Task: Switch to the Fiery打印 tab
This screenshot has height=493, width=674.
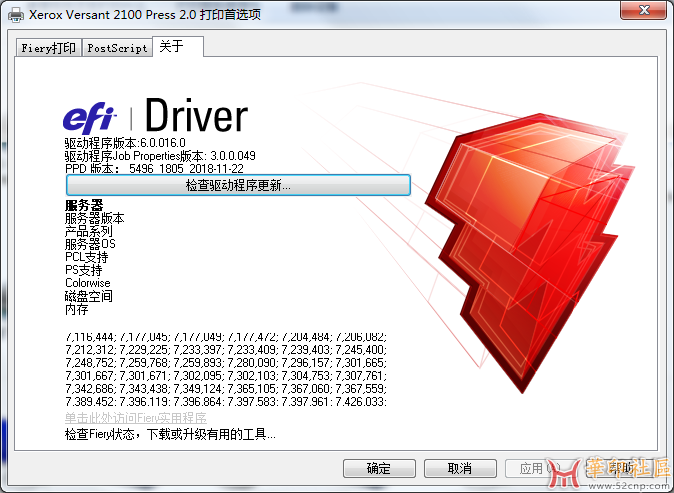Action: pos(49,48)
